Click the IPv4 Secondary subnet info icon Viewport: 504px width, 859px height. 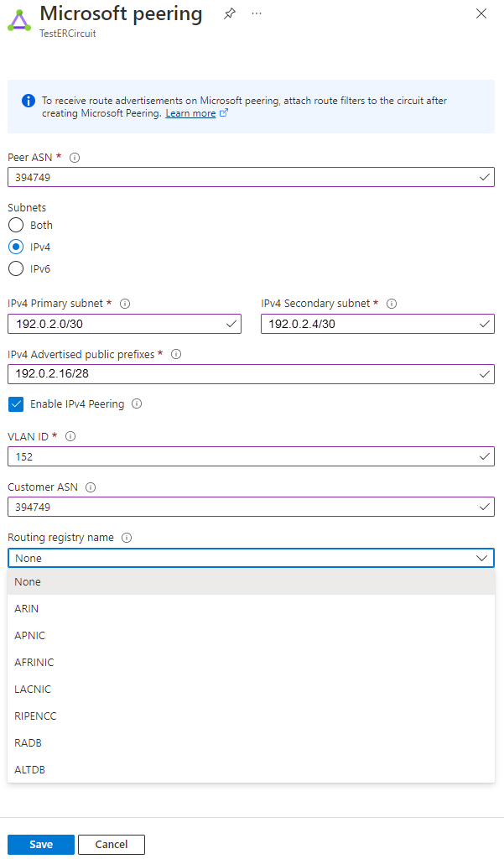pyautogui.click(x=392, y=303)
